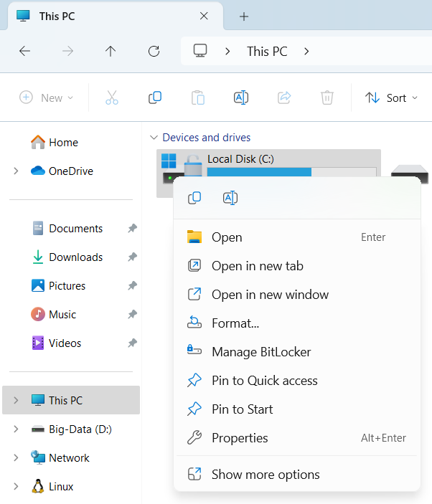Image resolution: width=432 pixels, height=504 pixels.
Task: Click the pin icon next to Videos
Action: (x=132, y=343)
